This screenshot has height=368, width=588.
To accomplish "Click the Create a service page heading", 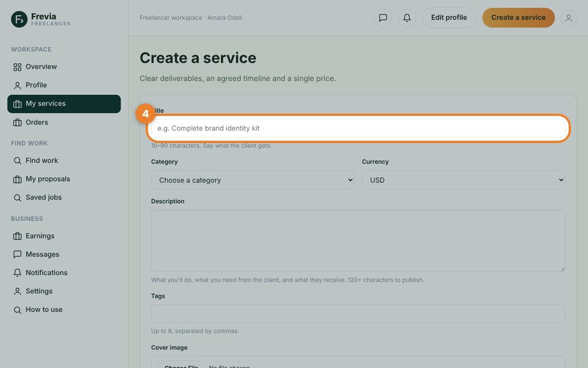I will (x=198, y=58).
